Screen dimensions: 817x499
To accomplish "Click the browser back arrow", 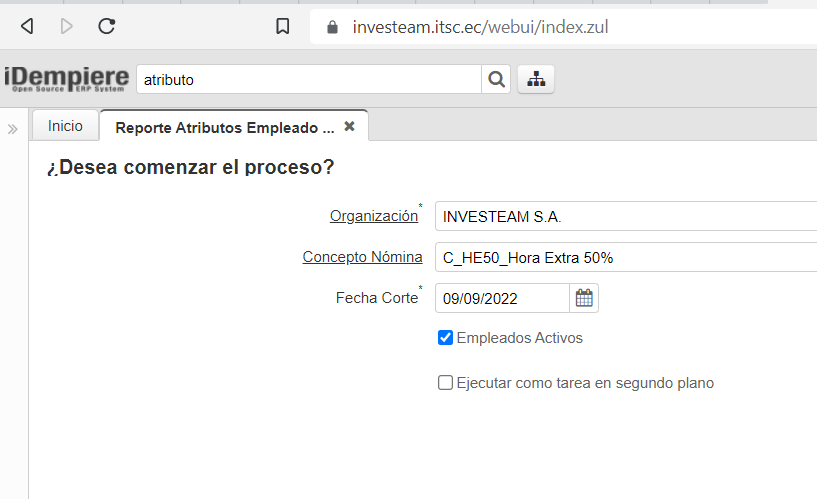I will [x=27, y=27].
